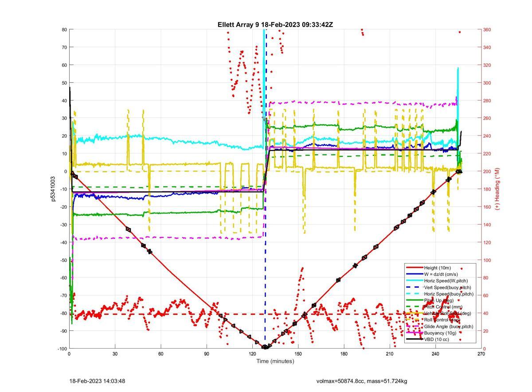Click the right axis label "(+) Heading (°M)"
This screenshot has width=532, height=392.
point(497,189)
